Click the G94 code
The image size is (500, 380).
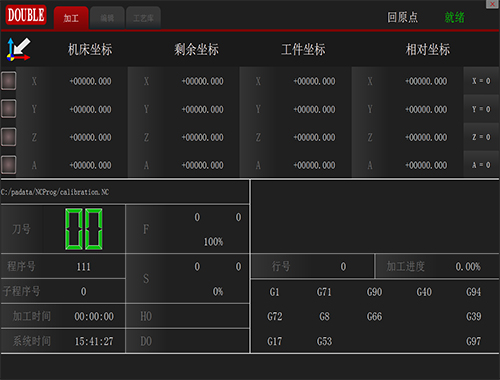(x=473, y=292)
